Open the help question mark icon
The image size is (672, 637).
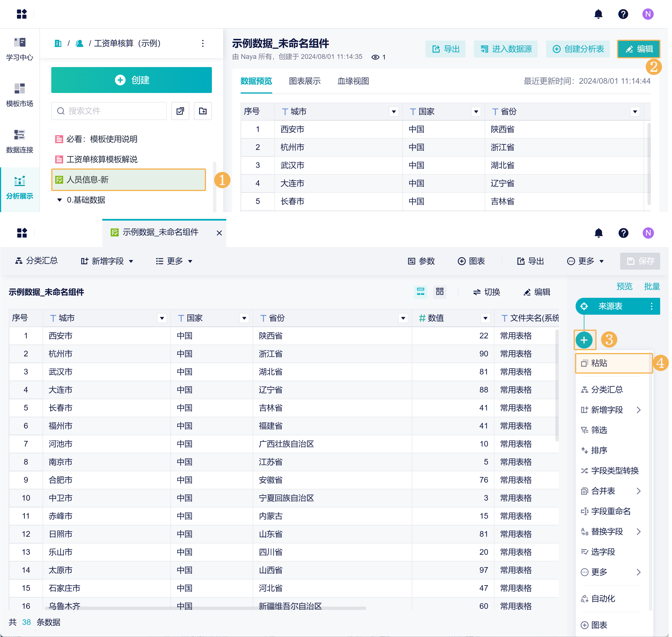pyautogui.click(x=623, y=14)
